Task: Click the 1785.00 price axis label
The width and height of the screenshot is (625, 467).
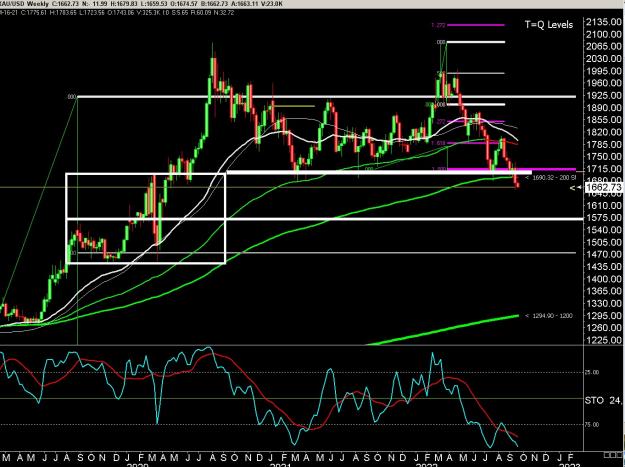Action: point(604,144)
